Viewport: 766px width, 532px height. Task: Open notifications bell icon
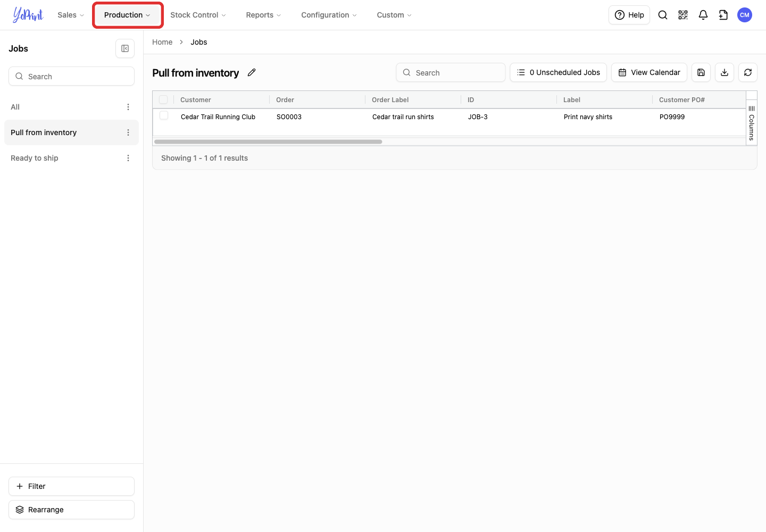pos(703,15)
